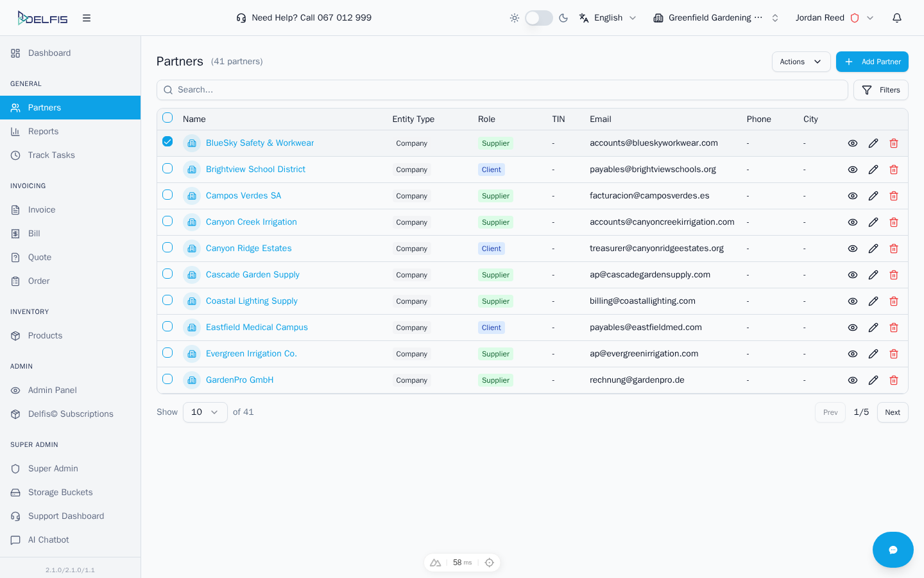Click Next to go to page two
The width and height of the screenshot is (924, 578).
892,412
